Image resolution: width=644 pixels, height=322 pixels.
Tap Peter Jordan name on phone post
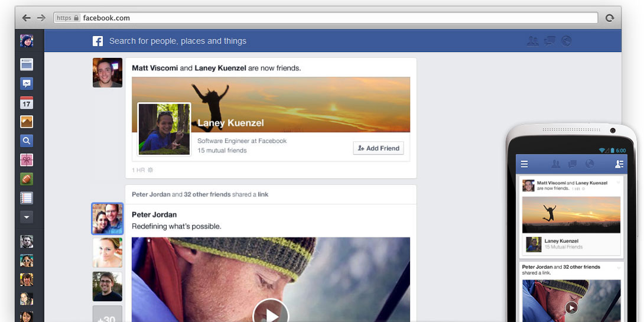click(538, 267)
